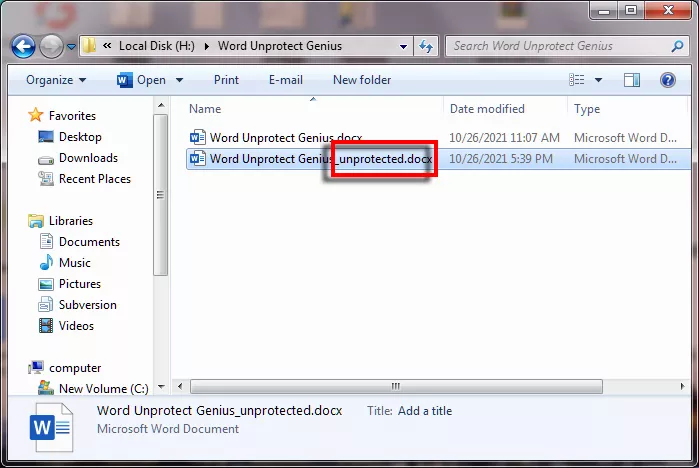699x468 pixels.
Task: Click the Favorites star icon
Action: [36, 115]
